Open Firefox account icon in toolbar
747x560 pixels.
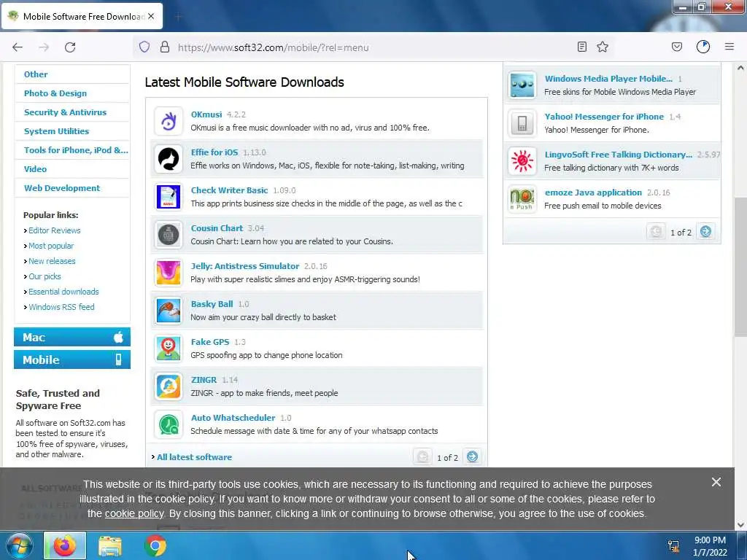click(703, 47)
